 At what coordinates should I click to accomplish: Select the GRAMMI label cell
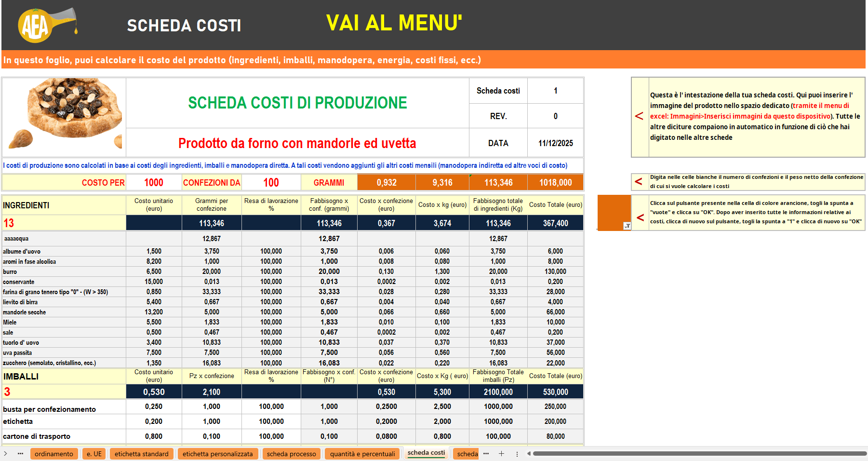tap(329, 182)
